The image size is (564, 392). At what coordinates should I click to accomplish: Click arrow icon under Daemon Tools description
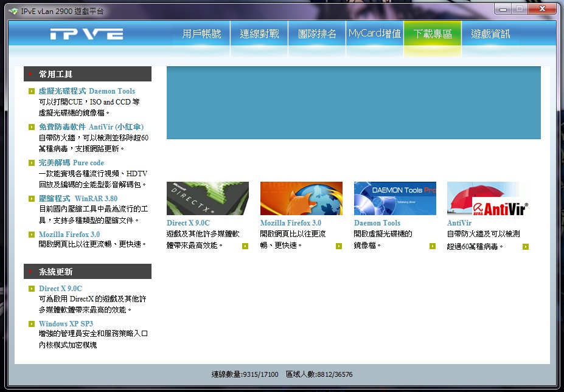[433, 246]
